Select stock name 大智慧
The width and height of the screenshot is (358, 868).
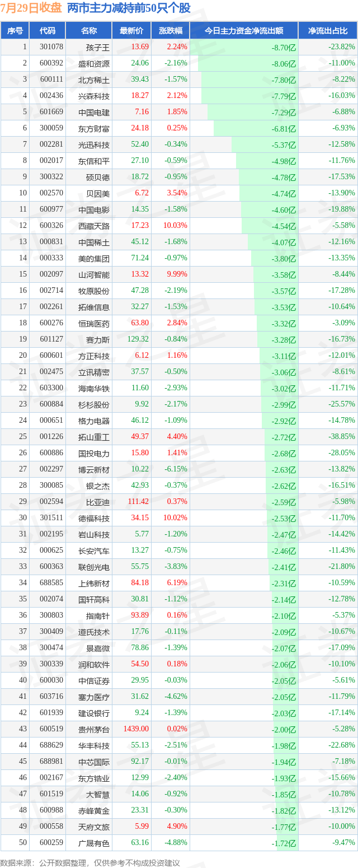coord(98,794)
